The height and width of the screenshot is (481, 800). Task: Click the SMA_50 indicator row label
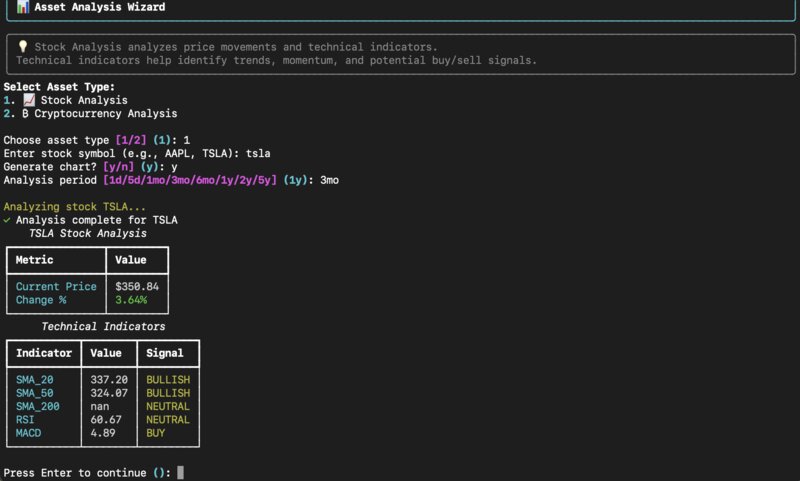click(34, 393)
